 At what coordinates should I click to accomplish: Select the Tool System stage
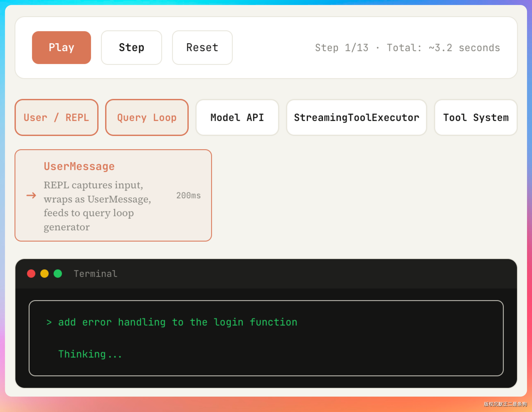click(476, 117)
